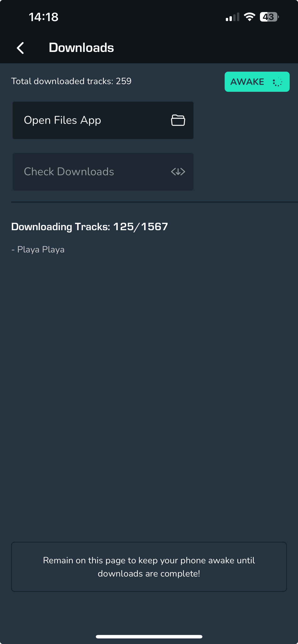The image size is (298, 644).
Task: Tap the 14:18 clock in status bar
Action: point(44,17)
